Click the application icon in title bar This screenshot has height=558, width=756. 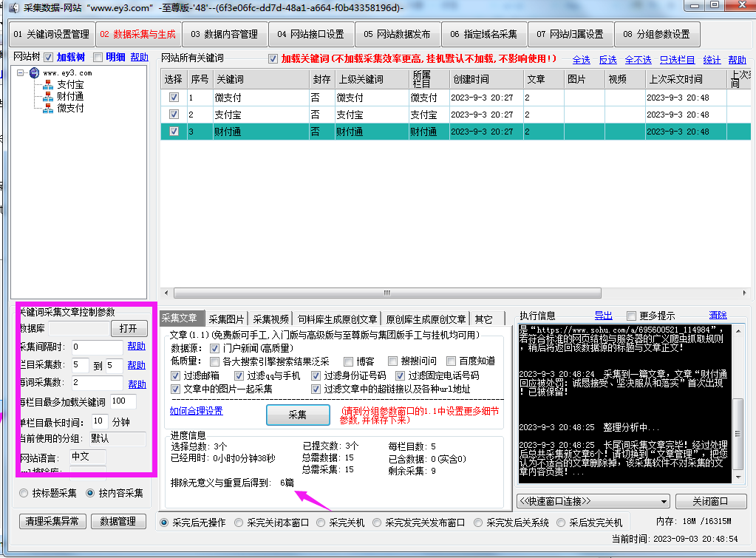coord(14,7)
